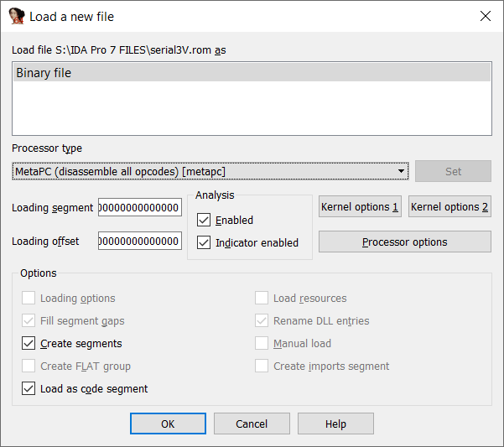Click the Cancel button

coord(252,424)
